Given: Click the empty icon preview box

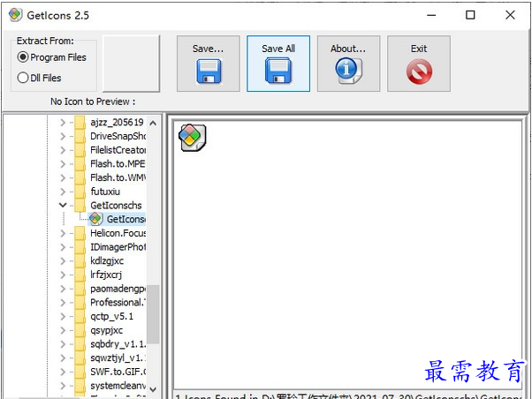Looking at the screenshot, I should point(132,64).
